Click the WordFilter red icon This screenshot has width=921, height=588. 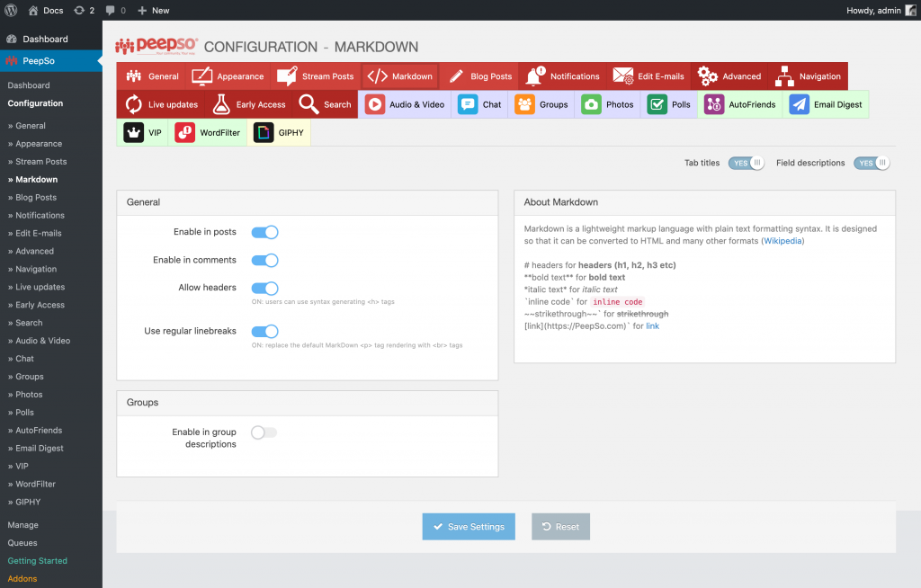pos(184,132)
